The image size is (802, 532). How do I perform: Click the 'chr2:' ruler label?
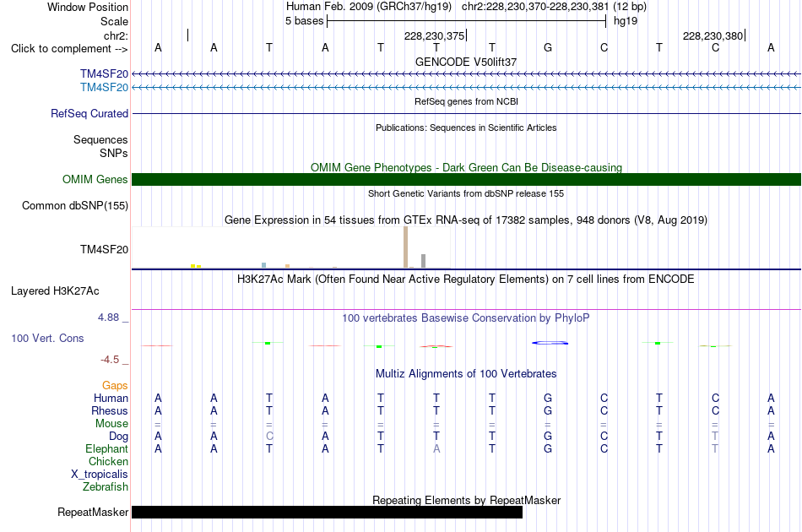tap(116, 35)
